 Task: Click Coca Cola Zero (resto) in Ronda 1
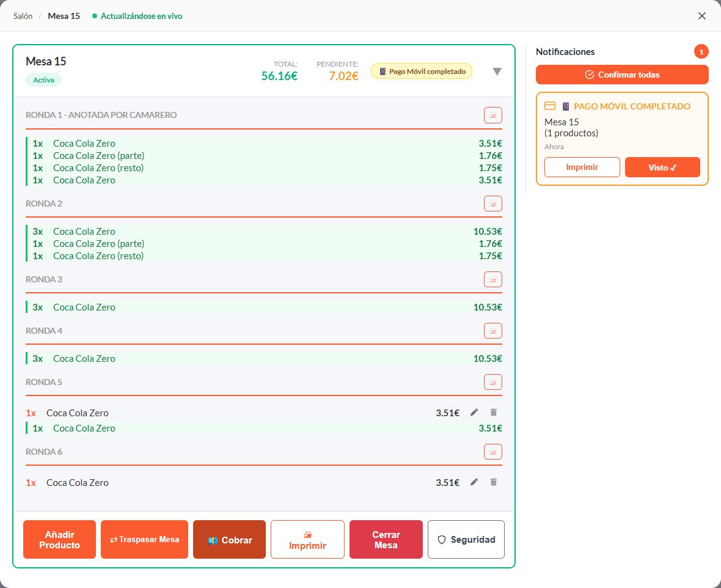(x=264, y=168)
